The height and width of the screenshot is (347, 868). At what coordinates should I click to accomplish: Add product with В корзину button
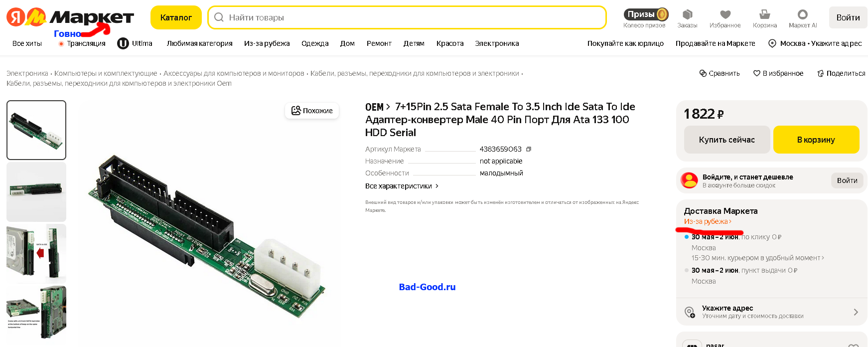point(816,140)
